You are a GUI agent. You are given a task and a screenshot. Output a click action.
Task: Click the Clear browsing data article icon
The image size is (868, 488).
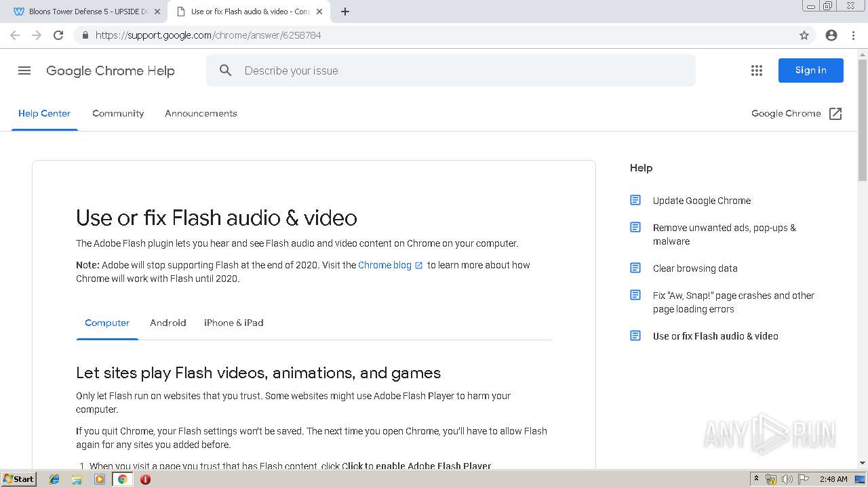[635, 268]
